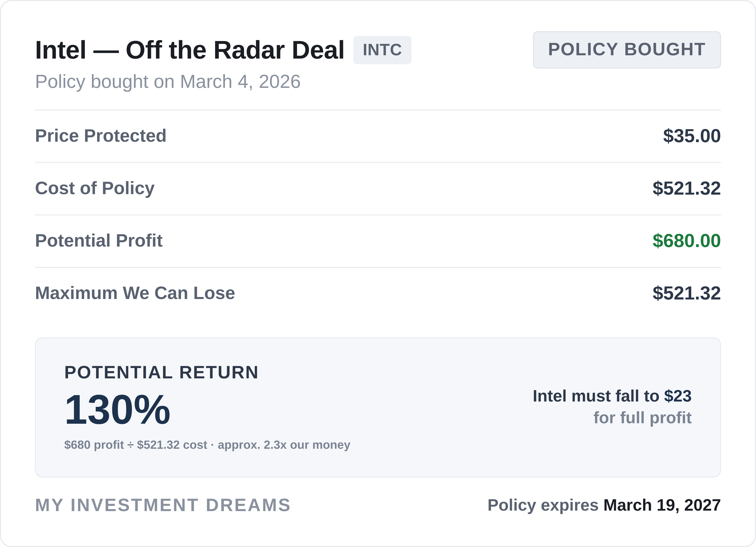The width and height of the screenshot is (756, 547).
Task: Click the words 'Policy expires' in the footer
Action: click(x=543, y=505)
